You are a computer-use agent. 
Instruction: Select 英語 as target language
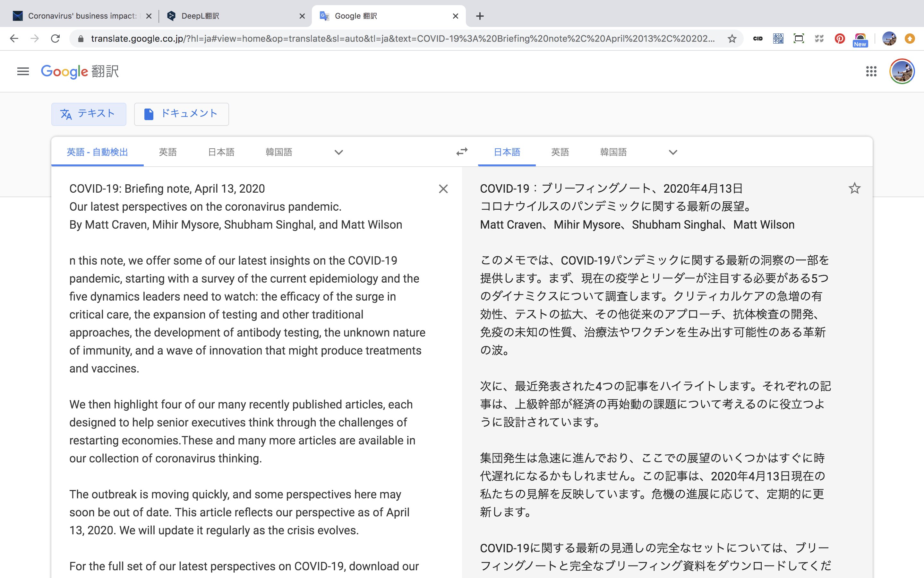click(x=560, y=152)
